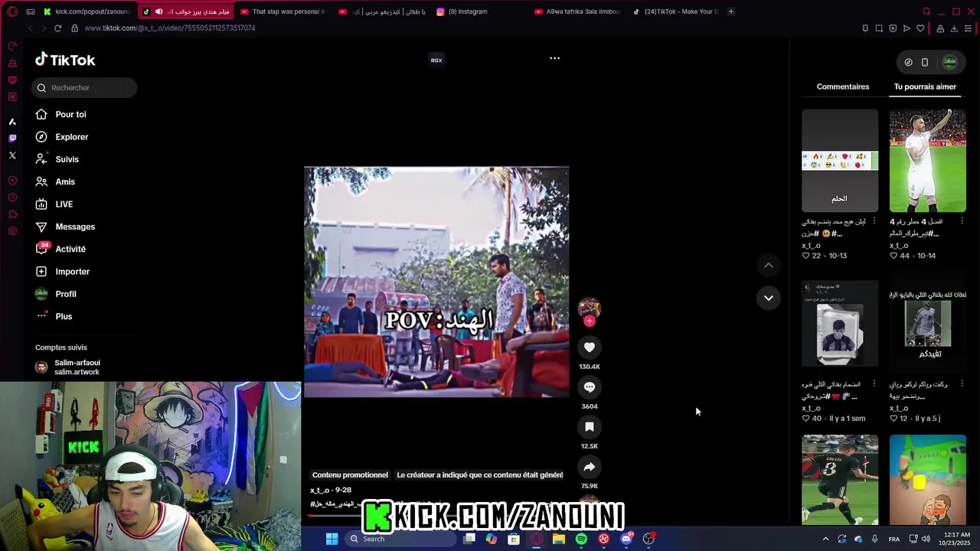
Task: Open LIVE page
Action: (x=64, y=204)
